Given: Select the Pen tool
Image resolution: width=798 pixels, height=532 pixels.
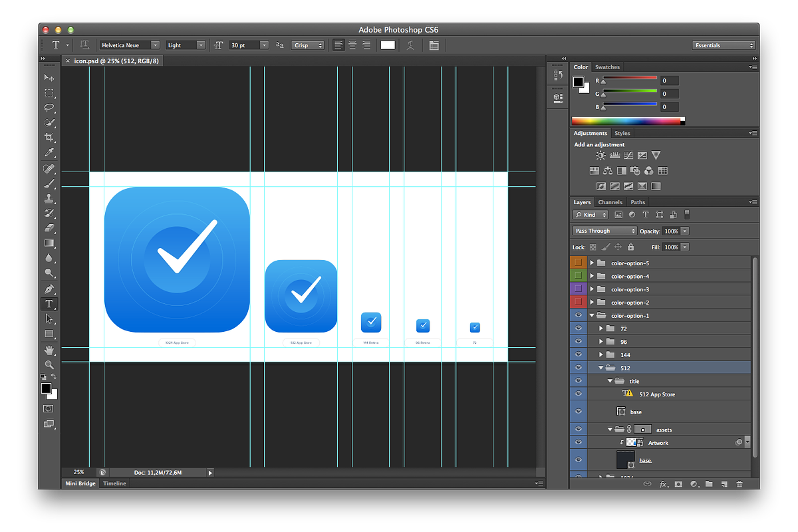Looking at the screenshot, I should pyautogui.click(x=49, y=289).
